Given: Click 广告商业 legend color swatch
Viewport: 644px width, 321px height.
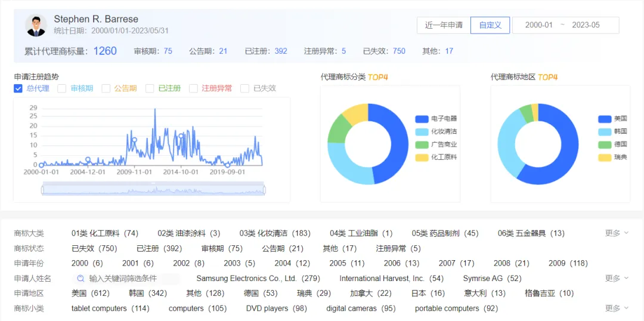Looking at the screenshot, I should [x=422, y=144].
